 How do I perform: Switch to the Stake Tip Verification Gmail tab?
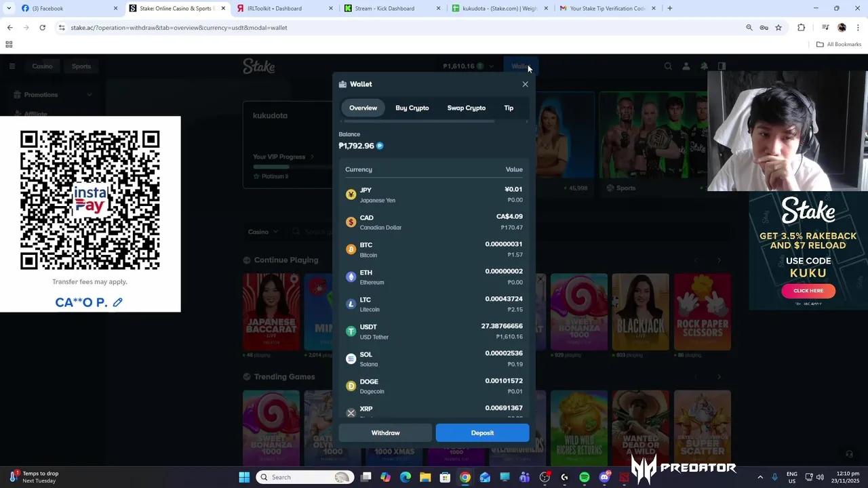point(607,8)
